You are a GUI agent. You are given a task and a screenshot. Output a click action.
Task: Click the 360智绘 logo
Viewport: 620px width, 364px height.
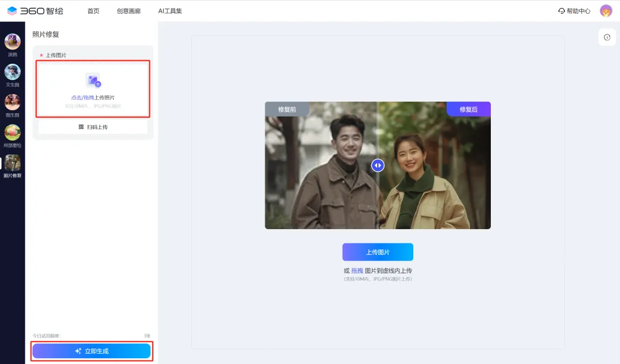pos(35,10)
